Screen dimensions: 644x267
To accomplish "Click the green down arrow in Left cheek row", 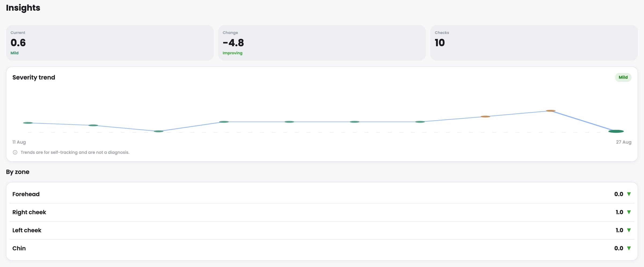I will 629,230.
